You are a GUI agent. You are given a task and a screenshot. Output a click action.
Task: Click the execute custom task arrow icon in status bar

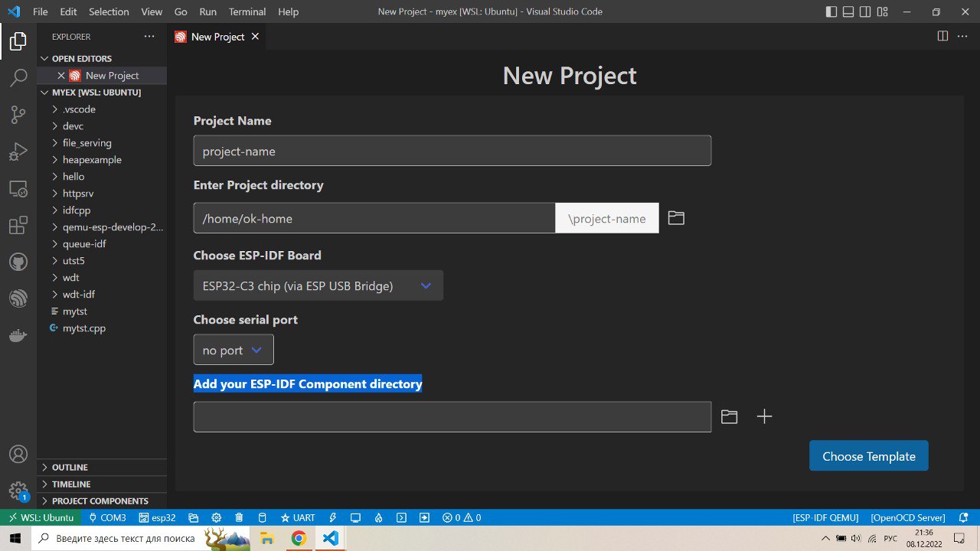coord(424,517)
